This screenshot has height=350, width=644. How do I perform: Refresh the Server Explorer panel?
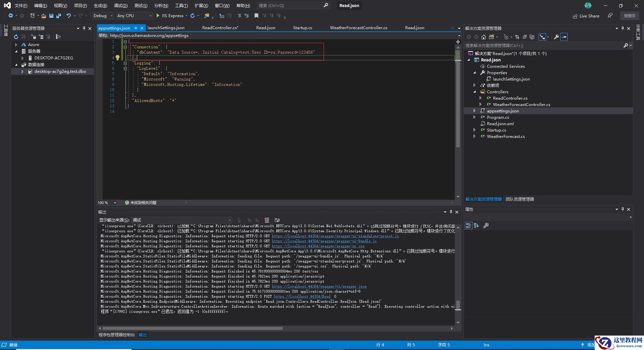pos(16,37)
